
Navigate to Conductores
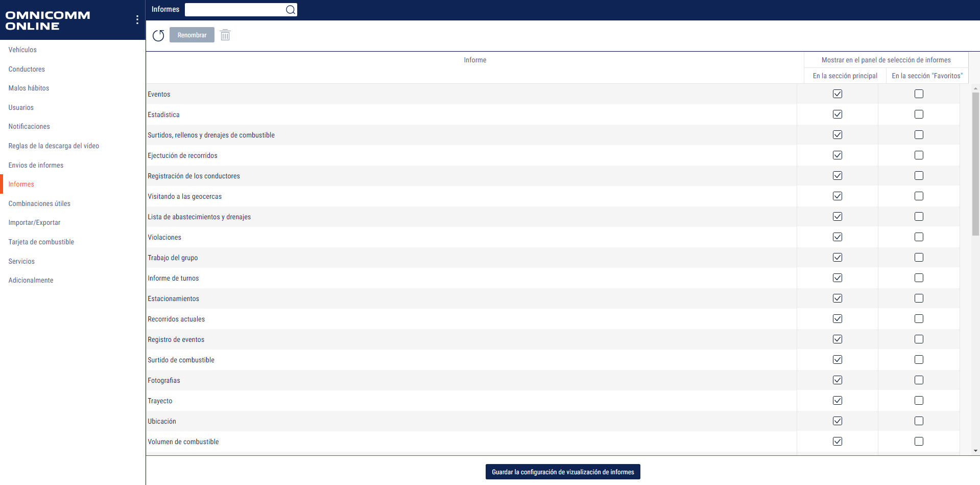click(x=27, y=69)
